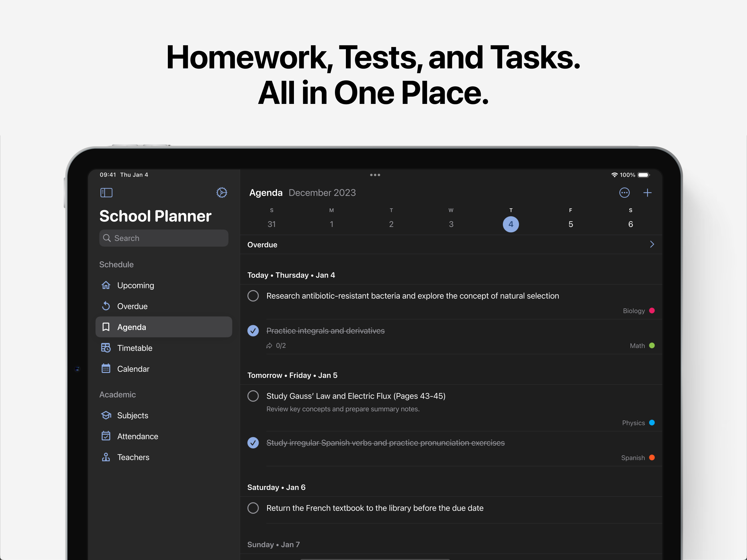The width and height of the screenshot is (747, 560).
Task: Toggle the sidebar panel icon
Action: coord(106,192)
